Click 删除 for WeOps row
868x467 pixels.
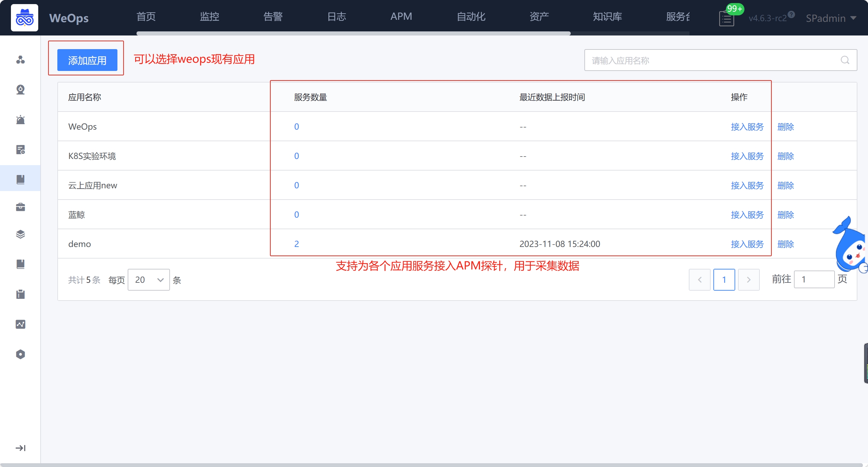(x=785, y=127)
